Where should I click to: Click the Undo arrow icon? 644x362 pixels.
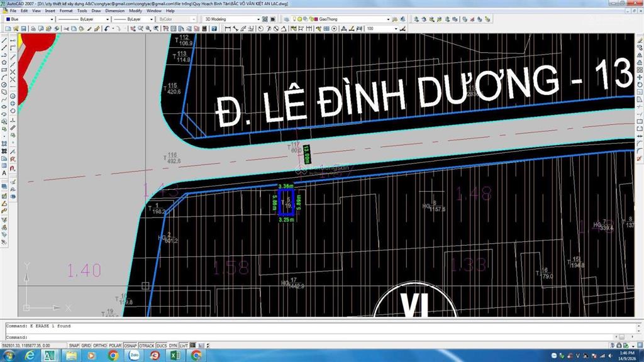click(x=107, y=29)
